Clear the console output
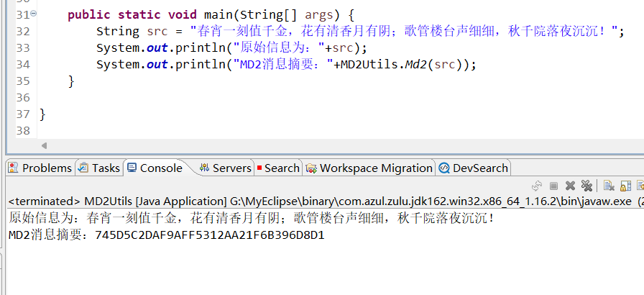Viewport: 644px width, 295px height. tap(609, 186)
